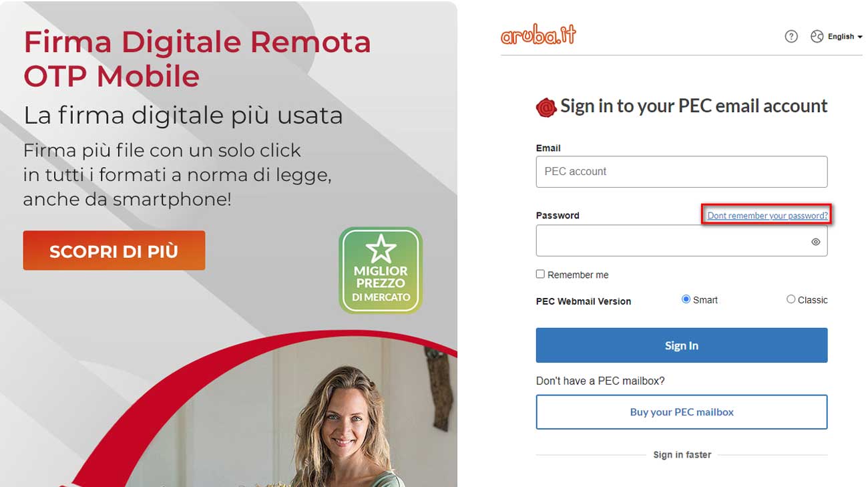Click the aruba.it logo
This screenshot has height=487, width=868.
pos(538,35)
